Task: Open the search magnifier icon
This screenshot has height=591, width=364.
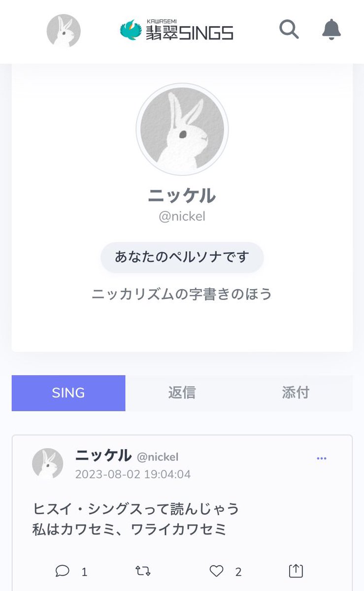Action: tap(289, 30)
